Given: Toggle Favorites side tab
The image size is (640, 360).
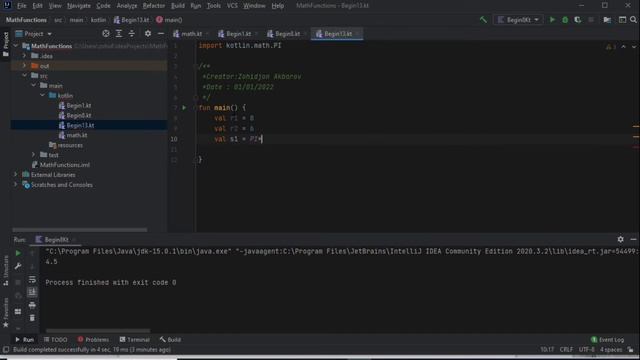Looking at the screenshot, I should tap(6, 313).
